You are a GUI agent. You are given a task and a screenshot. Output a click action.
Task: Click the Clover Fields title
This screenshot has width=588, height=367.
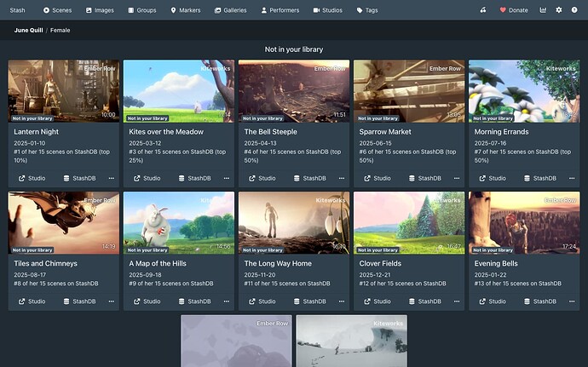point(380,263)
